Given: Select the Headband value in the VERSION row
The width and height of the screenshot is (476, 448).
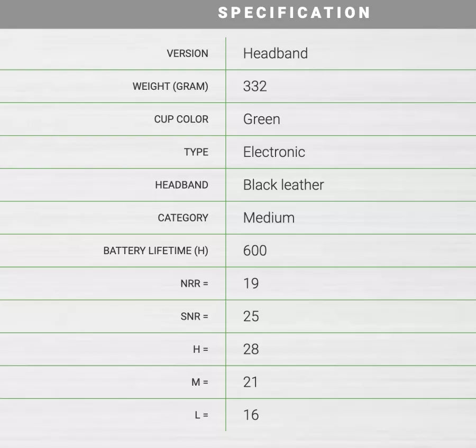Looking at the screenshot, I should click(x=275, y=53).
